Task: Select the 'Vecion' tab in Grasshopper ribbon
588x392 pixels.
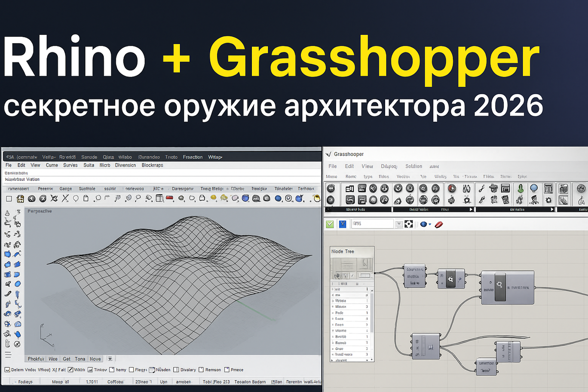Action: [x=403, y=176]
